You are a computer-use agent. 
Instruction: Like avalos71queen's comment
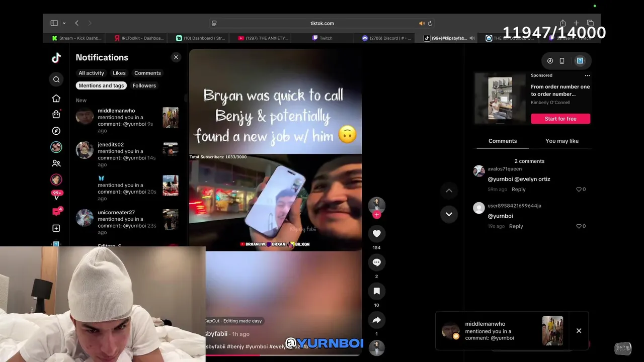[579, 189]
